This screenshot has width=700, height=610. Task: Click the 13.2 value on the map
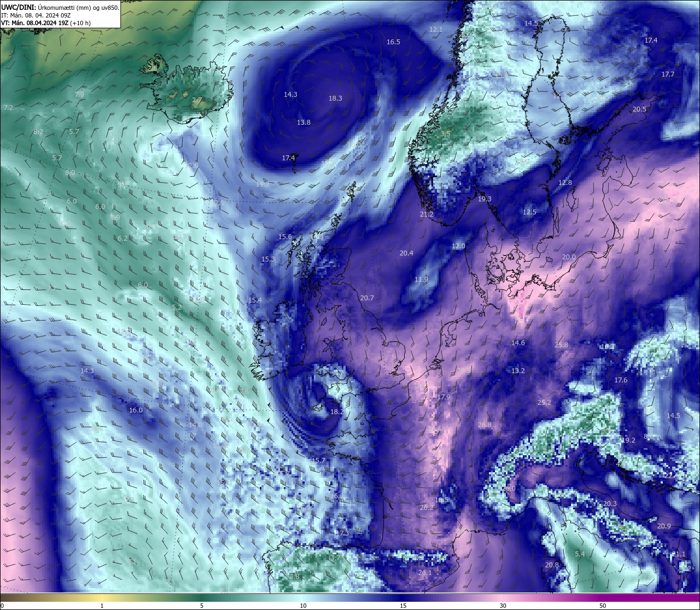coord(518,371)
